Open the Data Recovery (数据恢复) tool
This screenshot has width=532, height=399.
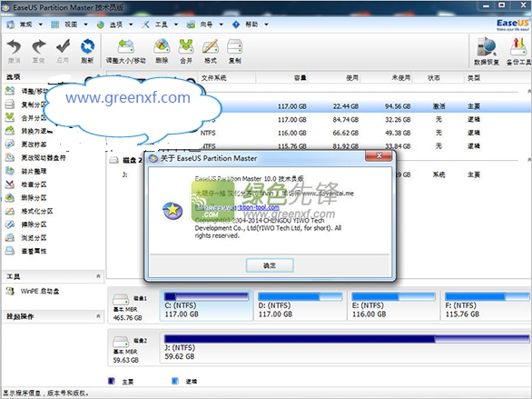[x=487, y=47]
